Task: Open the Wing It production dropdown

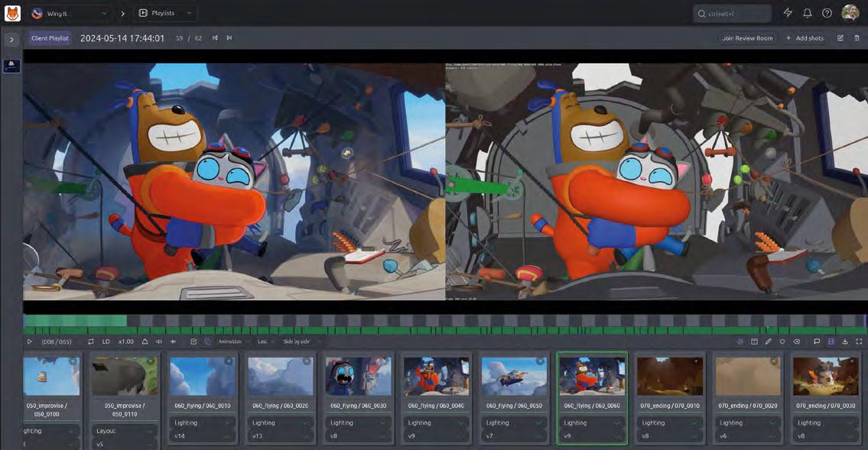Action: coord(69,13)
